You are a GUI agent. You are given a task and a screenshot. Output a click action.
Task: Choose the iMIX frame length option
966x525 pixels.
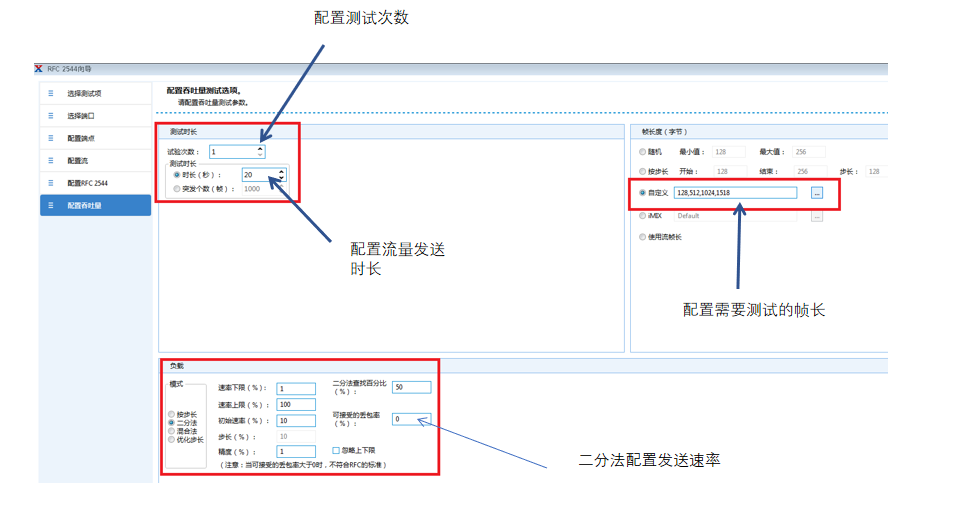[x=643, y=216]
